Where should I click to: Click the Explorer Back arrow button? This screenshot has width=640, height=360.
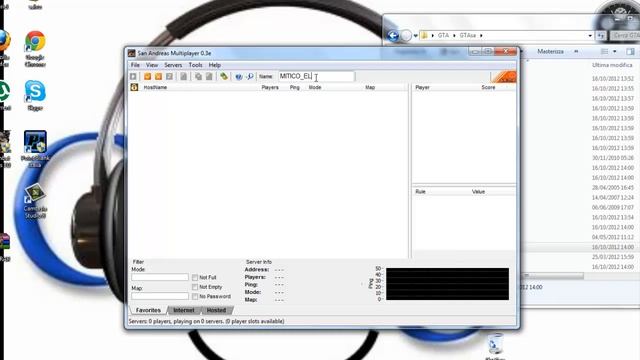click(393, 36)
